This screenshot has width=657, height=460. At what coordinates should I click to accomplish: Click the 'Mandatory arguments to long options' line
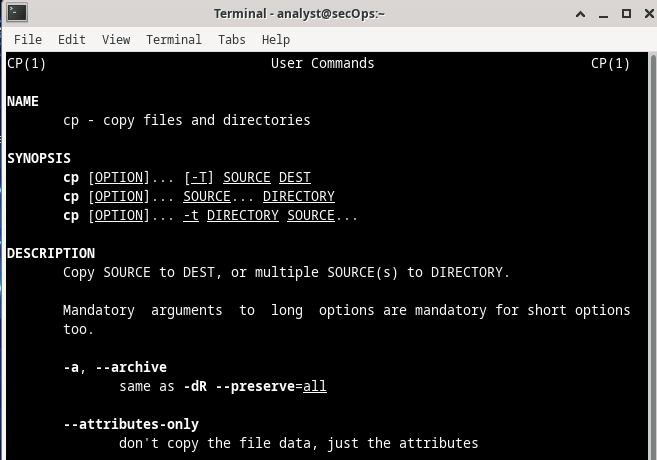[347, 310]
